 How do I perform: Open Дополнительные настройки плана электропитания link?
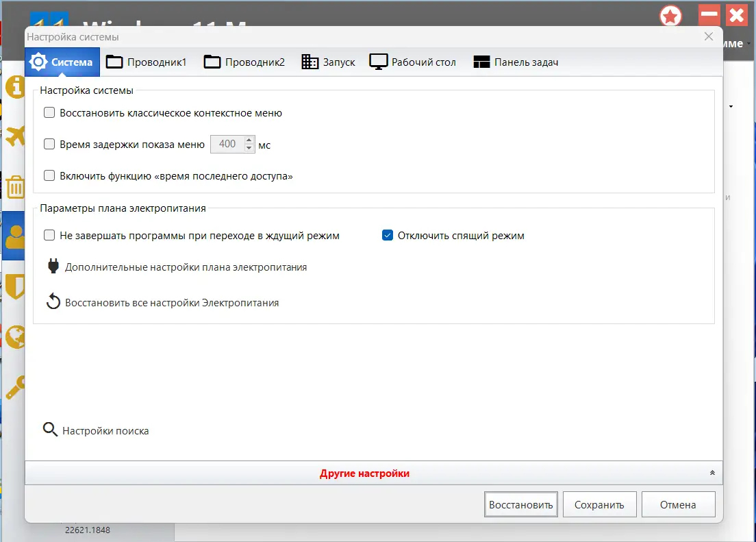click(x=186, y=267)
